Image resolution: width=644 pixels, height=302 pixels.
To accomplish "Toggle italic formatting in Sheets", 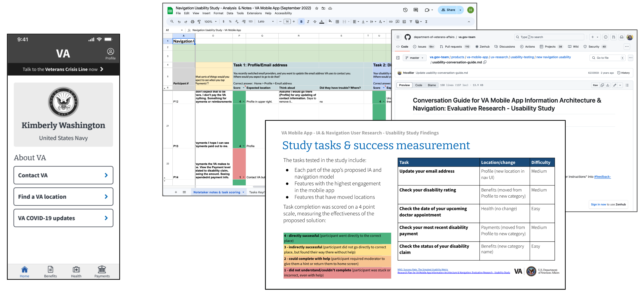I will (308, 22).
